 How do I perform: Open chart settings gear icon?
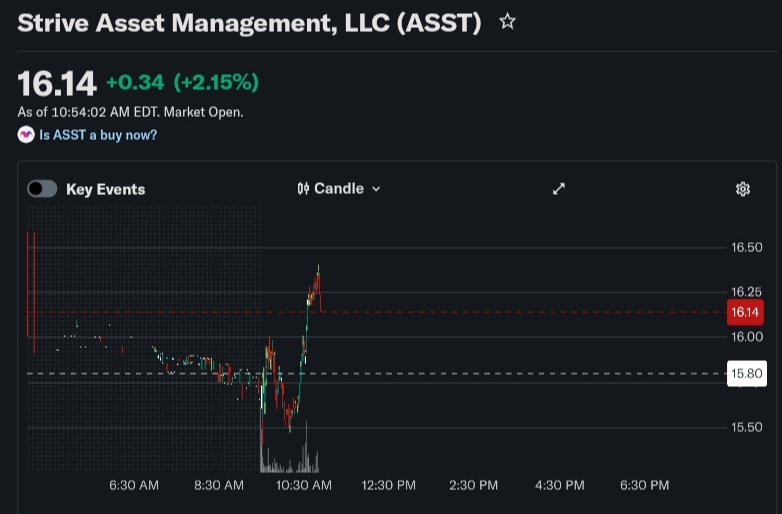[x=743, y=189]
